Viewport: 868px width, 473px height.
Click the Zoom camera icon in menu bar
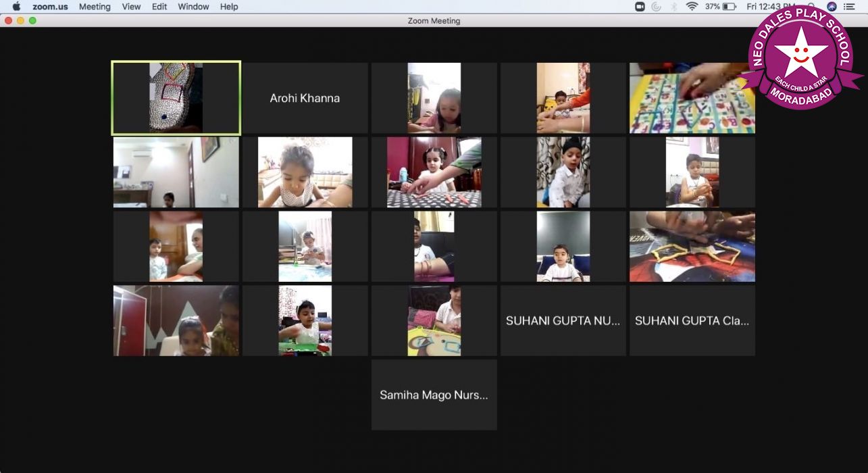coord(640,7)
